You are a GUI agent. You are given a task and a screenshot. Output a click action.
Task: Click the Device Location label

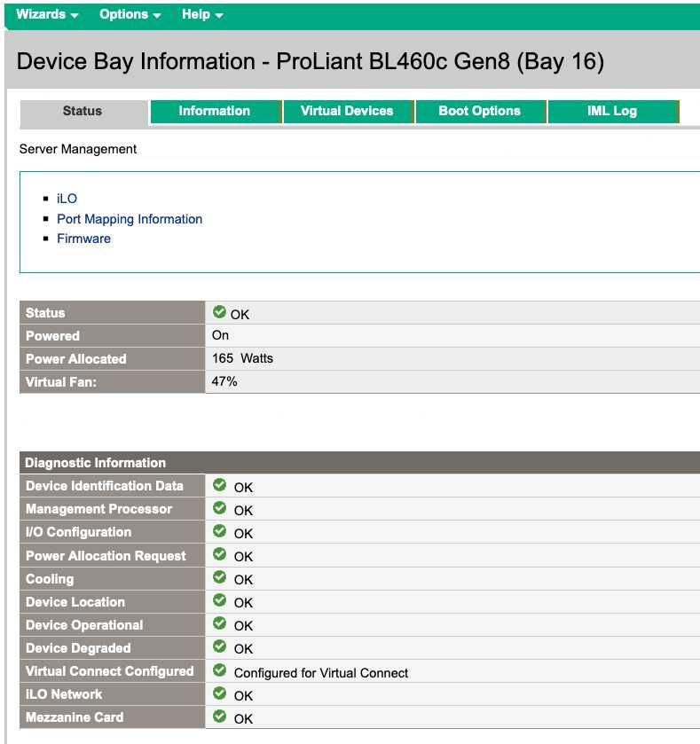75,602
